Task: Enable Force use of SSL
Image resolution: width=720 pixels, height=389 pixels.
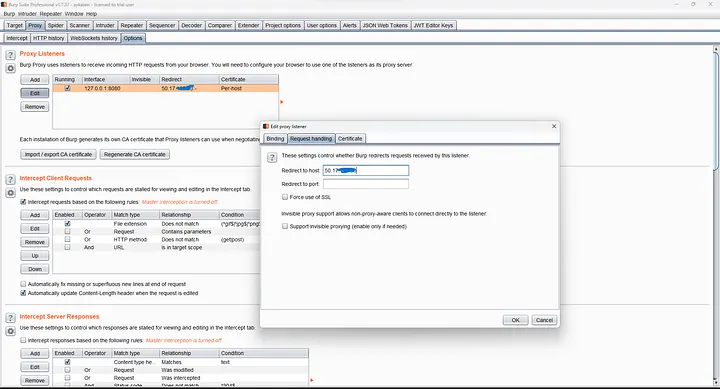Action: point(285,197)
